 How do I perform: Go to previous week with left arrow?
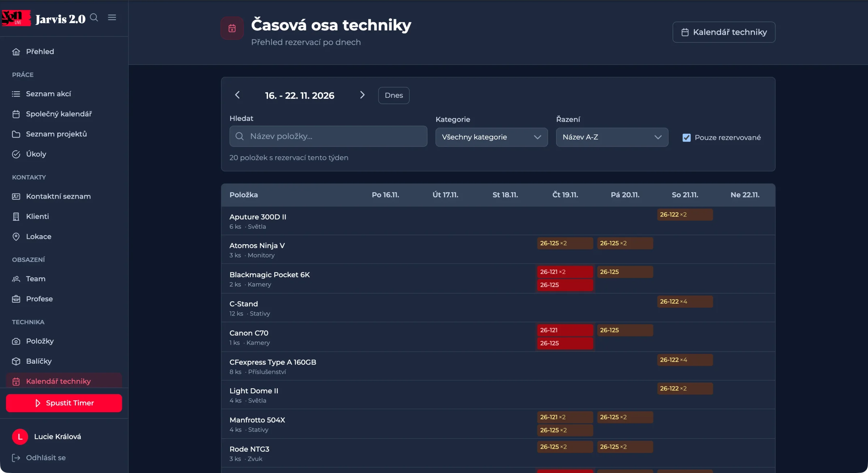(x=237, y=95)
